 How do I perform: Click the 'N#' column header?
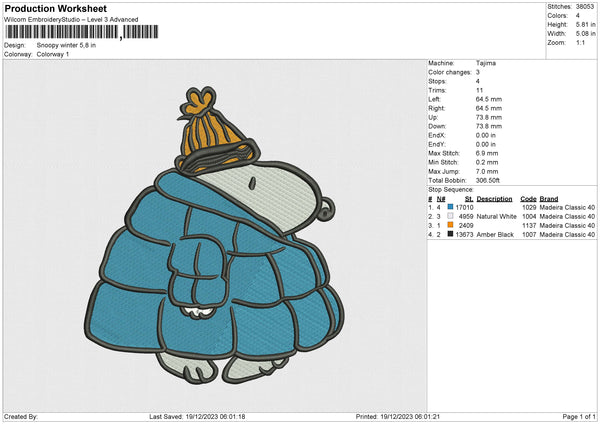tap(441, 199)
